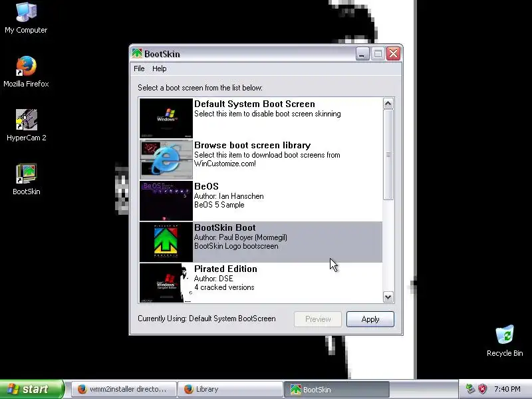The width and height of the screenshot is (532, 399).
Task: Select Pirated Edition boot screen thumbnail
Action: click(166, 283)
